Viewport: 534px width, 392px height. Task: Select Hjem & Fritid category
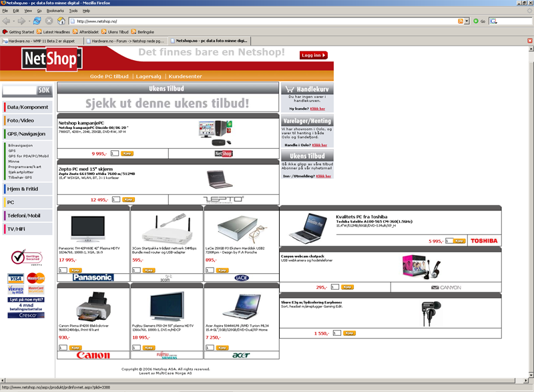pos(27,189)
